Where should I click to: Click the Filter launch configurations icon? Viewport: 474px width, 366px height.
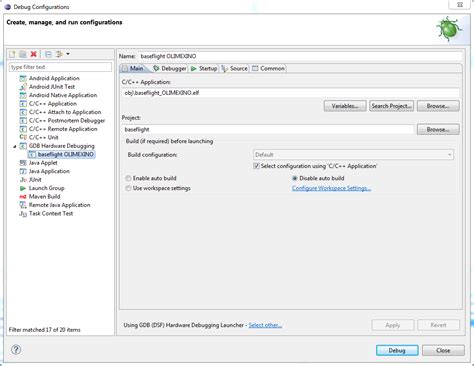click(x=59, y=54)
